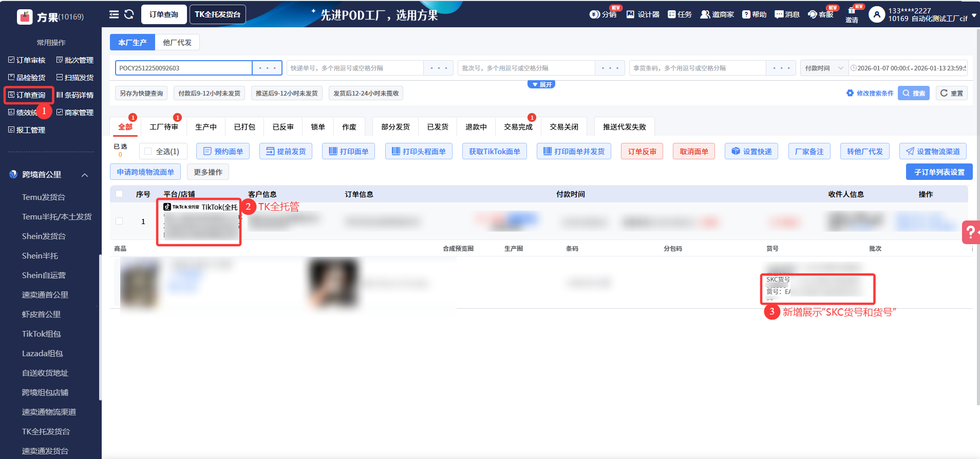Open 扫描发货 in the sidebar shortcuts
This screenshot has height=459, width=980.
(x=75, y=78)
